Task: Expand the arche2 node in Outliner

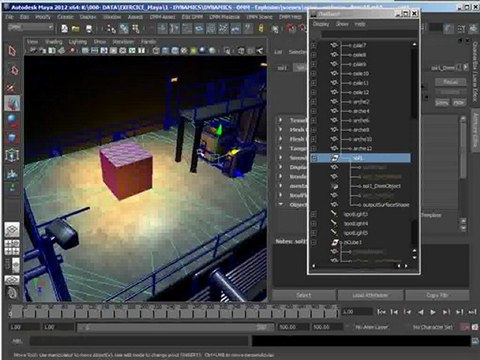Action: pyautogui.click(x=314, y=102)
